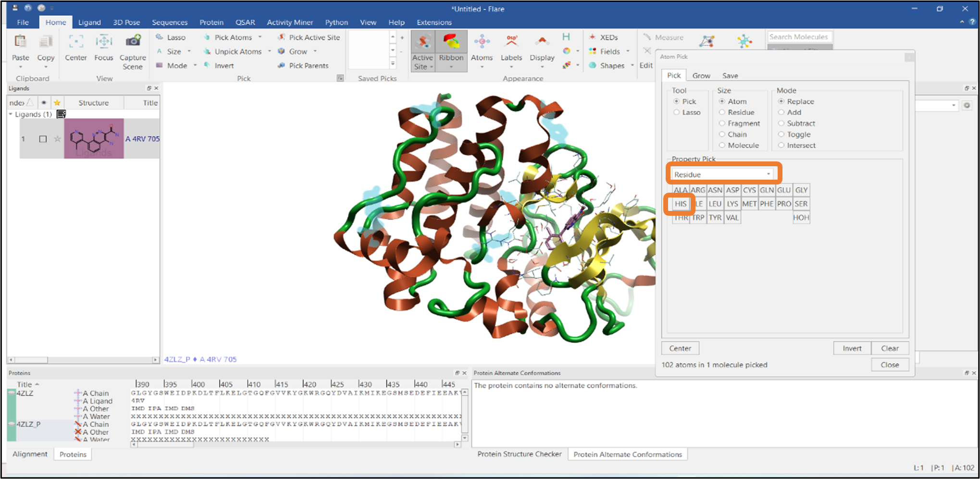The image size is (980, 479).
Task: Collapse the Ligands (1) tree group
Action: pos(11,114)
